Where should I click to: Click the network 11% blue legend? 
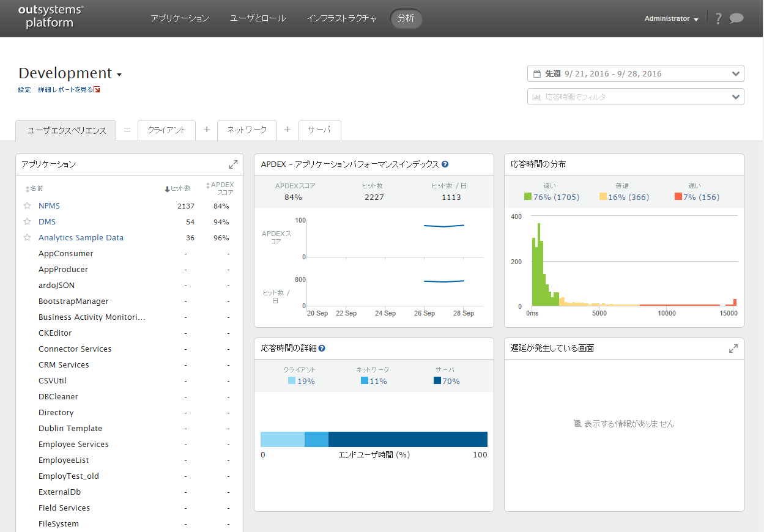tap(374, 381)
